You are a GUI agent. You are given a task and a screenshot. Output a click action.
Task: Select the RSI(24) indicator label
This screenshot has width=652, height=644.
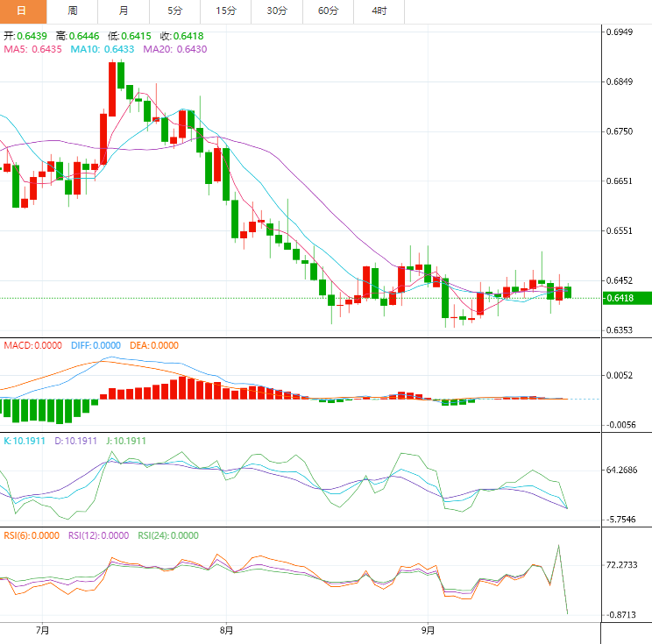(x=167, y=535)
